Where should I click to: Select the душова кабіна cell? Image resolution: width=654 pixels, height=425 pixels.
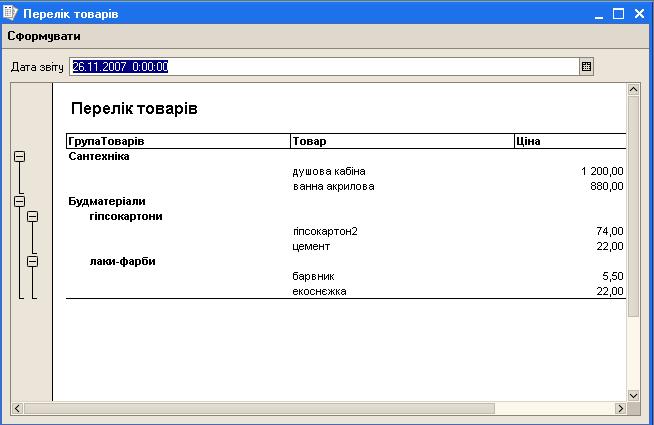[x=329, y=171]
